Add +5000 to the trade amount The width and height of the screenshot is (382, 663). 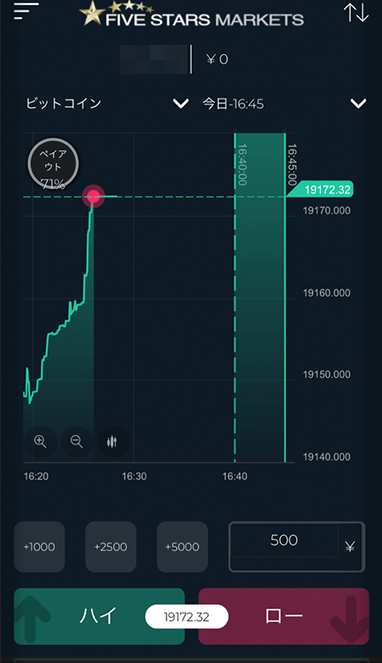182,547
